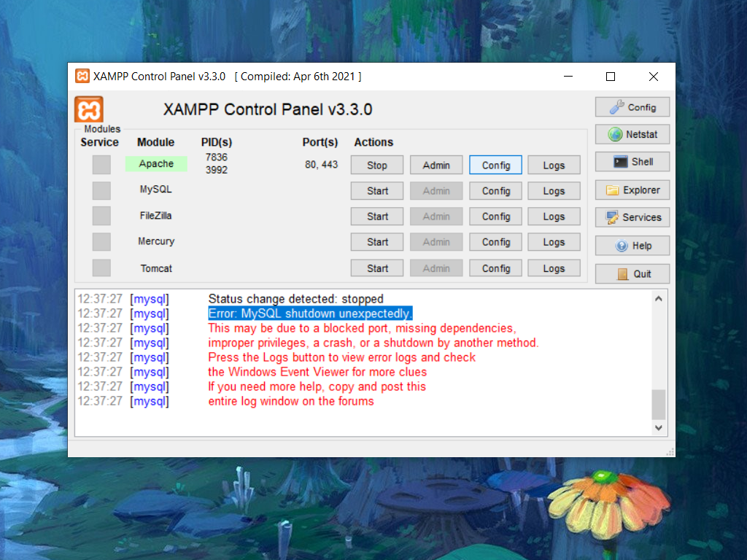Image resolution: width=747 pixels, height=560 pixels.
Task: Close the XAMPP Control Panel window
Action: (x=653, y=76)
